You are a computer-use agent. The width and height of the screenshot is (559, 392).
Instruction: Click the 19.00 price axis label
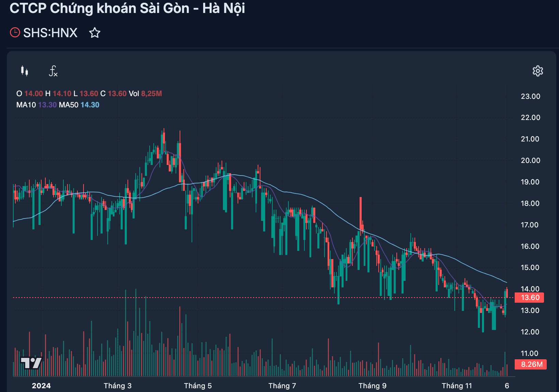(x=530, y=182)
